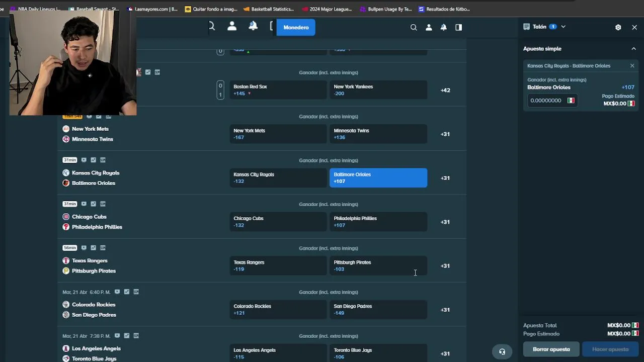Open stream icon for Angels-Blue Jays game
The image size is (644, 362).
pos(117,335)
